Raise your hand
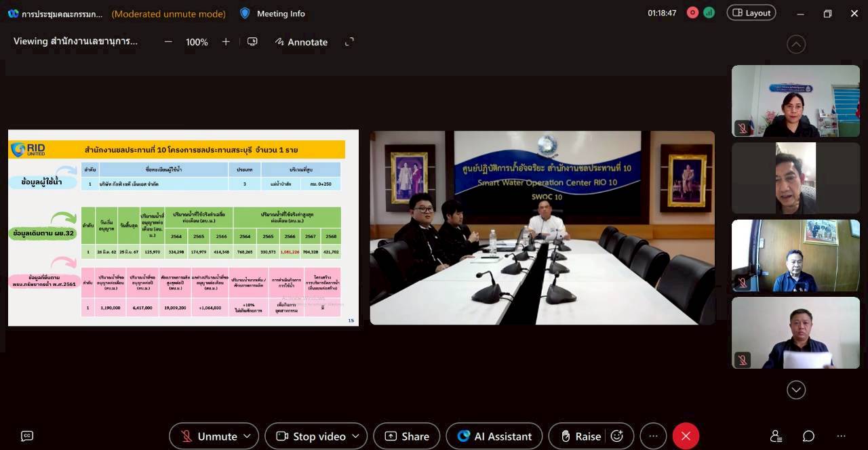 [x=580, y=436]
